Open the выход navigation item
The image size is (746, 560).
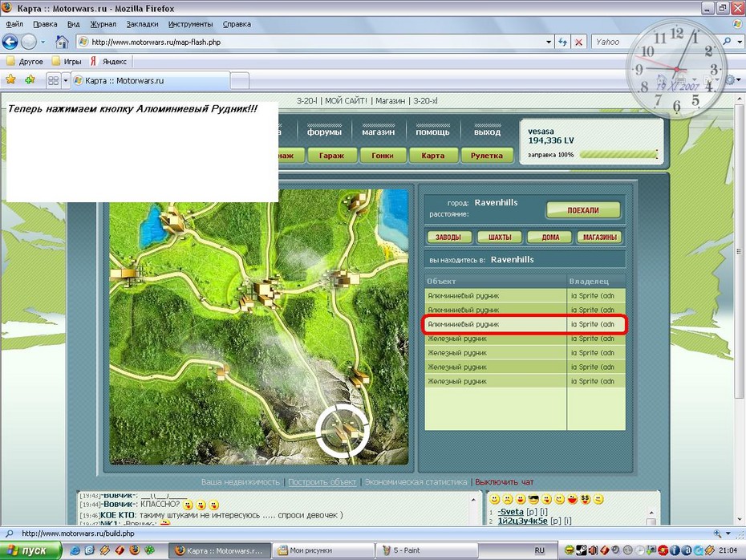pos(487,132)
